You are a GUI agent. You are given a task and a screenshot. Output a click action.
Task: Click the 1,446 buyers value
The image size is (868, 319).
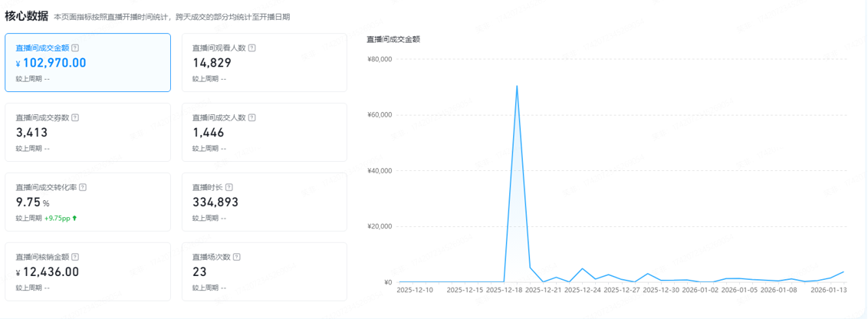coord(208,133)
